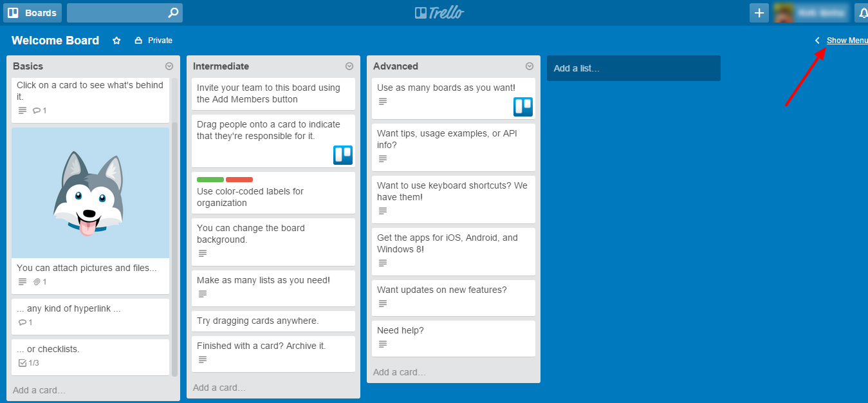The height and width of the screenshot is (403, 868).
Task: Open 'Make as many lists' card
Action: click(x=273, y=288)
